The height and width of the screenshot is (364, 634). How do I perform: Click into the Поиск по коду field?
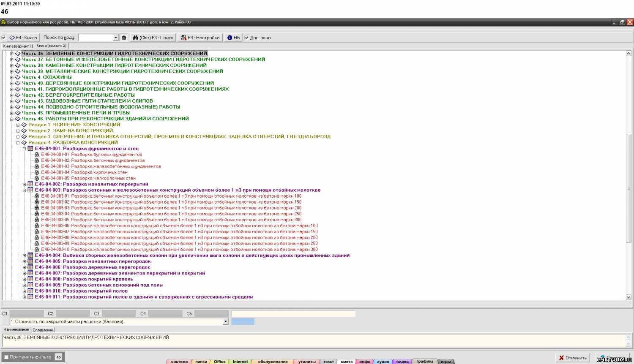click(x=96, y=38)
